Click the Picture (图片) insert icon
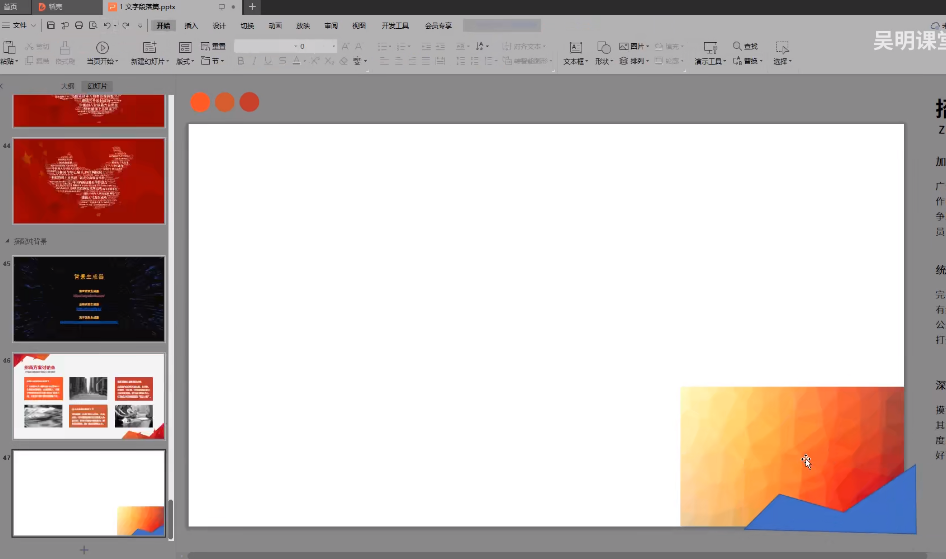This screenshot has height=559, width=946. click(x=624, y=46)
